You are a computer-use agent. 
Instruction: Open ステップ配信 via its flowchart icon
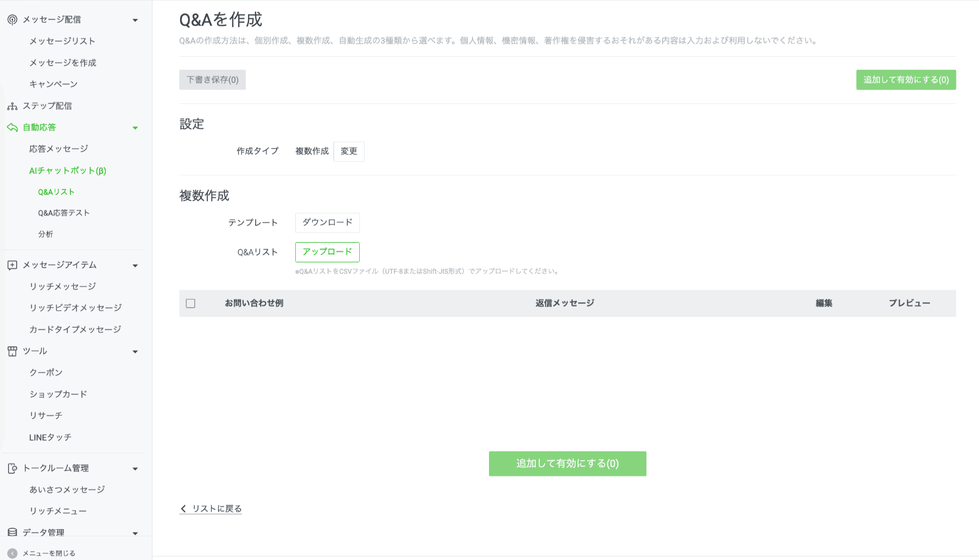(11, 106)
